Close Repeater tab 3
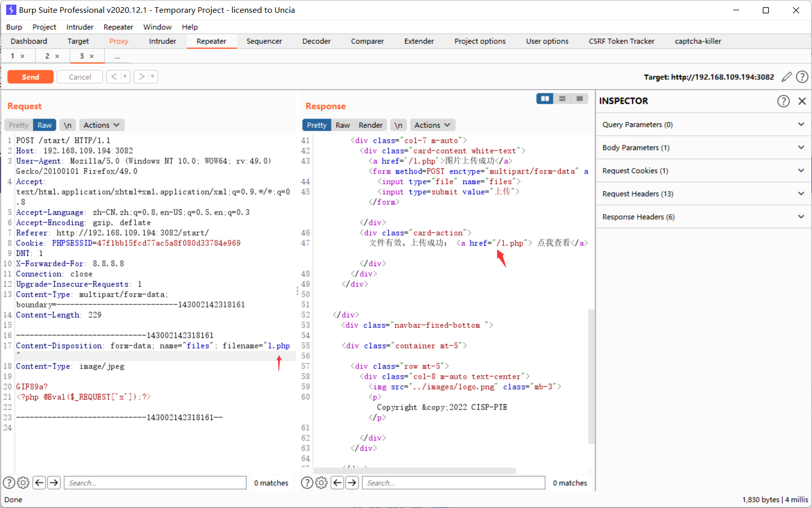 tap(92, 56)
